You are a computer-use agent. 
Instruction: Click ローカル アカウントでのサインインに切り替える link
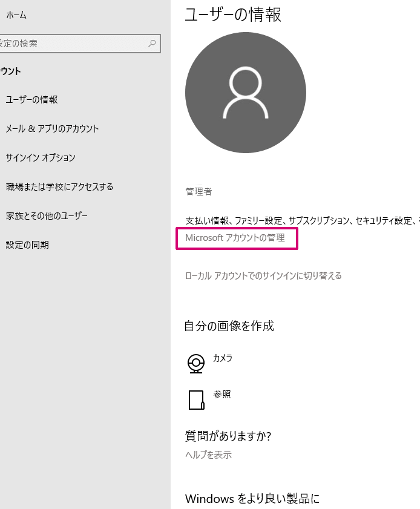pos(263,276)
